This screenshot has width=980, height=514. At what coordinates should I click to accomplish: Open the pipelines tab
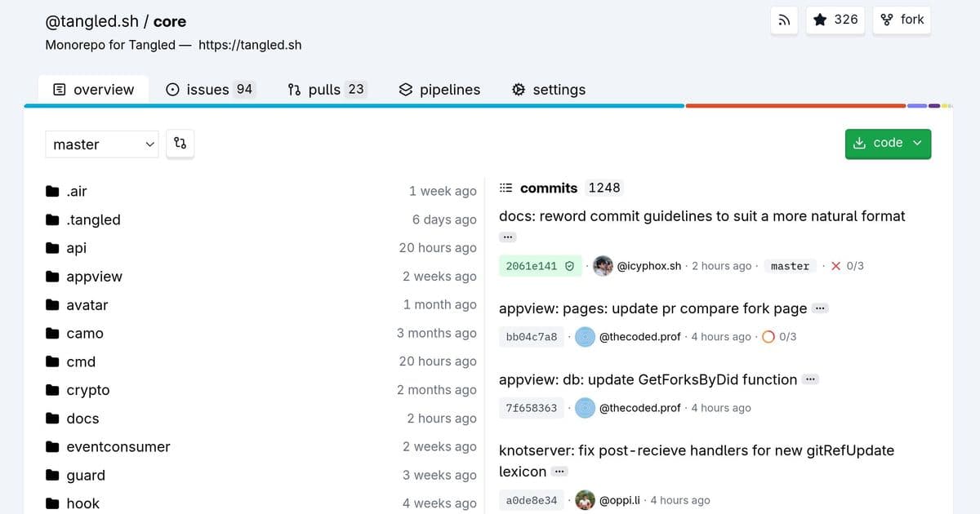[439, 90]
